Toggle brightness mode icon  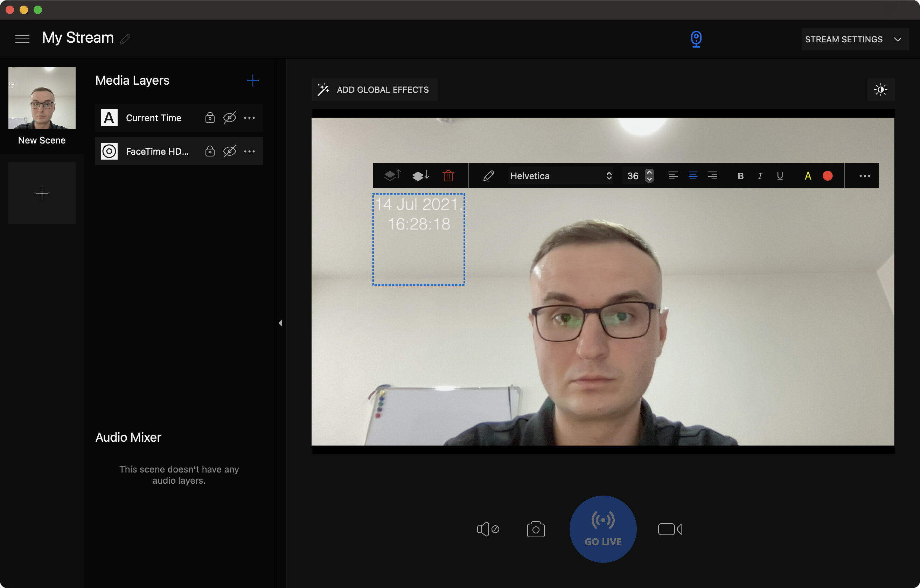click(x=881, y=90)
